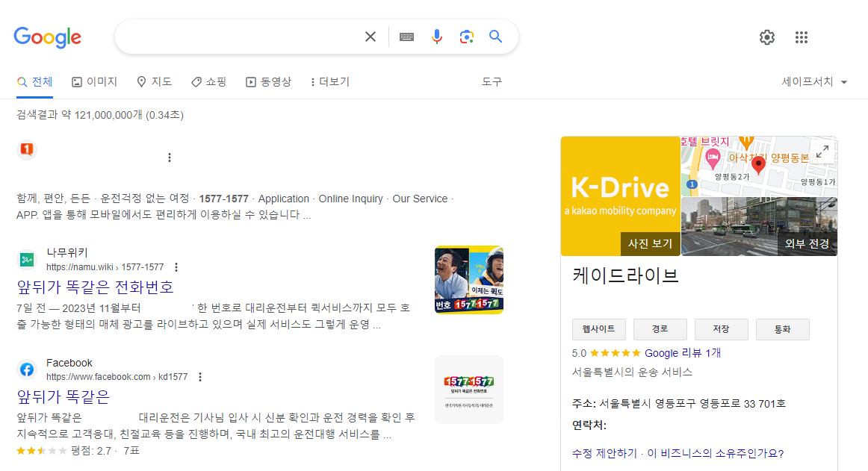Select the 전체 tab
Image resolution: width=868 pixels, height=471 pixels.
pyautogui.click(x=34, y=82)
